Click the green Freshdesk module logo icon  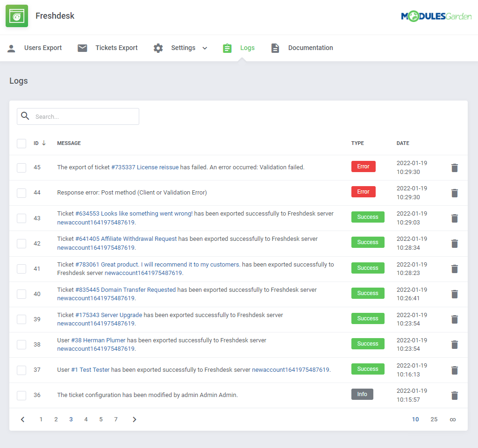coord(17,16)
